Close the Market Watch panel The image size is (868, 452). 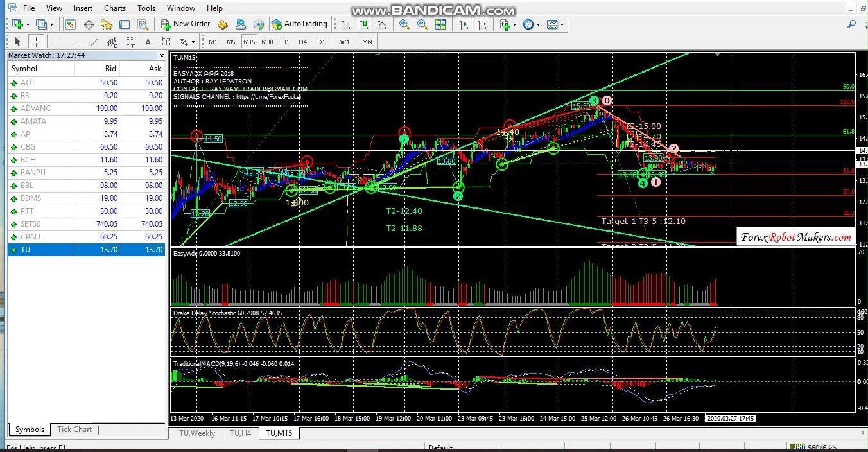tap(162, 56)
